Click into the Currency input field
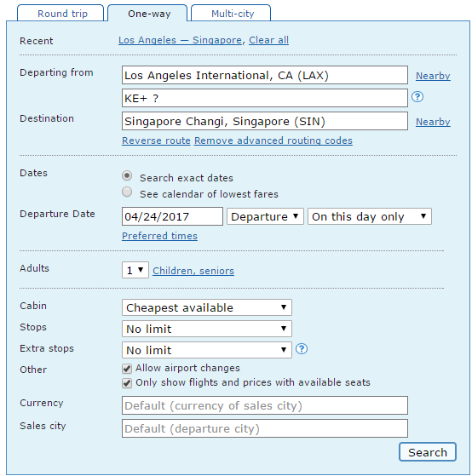Screen dimensions: 472x476 [x=265, y=405]
